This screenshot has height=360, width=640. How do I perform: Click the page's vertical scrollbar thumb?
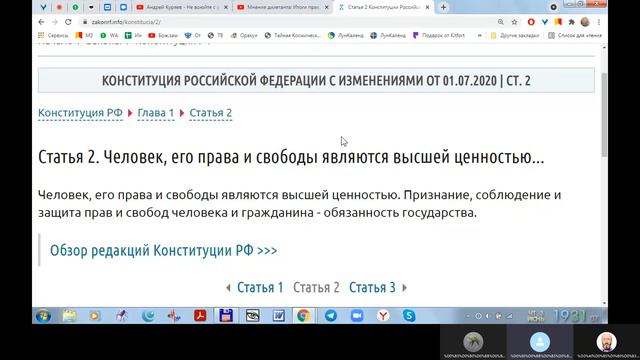604,114
